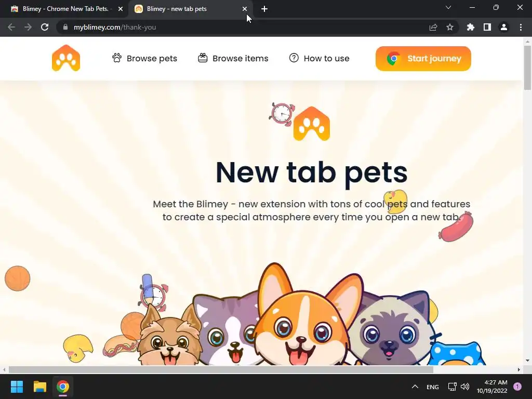Click the Blimey paw logo in header
Viewport: 532px width, 399px height.
click(66, 58)
